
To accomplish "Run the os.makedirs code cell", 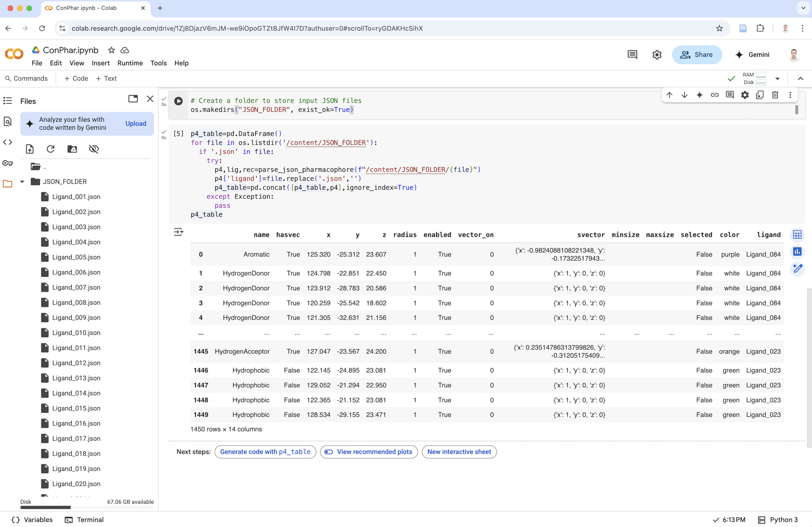I will (x=178, y=101).
